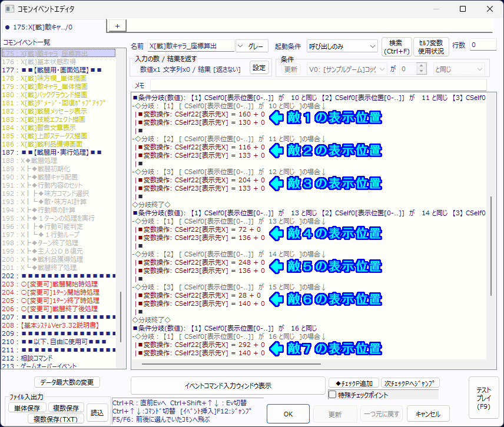Viewport: 504px width, 427px height.
Task: Open the グレー color dropdown
Action: [252, 46]
